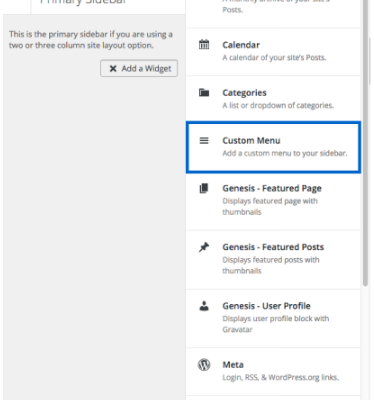Click the X icon on Add a Widget
Image resolution: width=374 pixels, height=400 pixels.
113,68
